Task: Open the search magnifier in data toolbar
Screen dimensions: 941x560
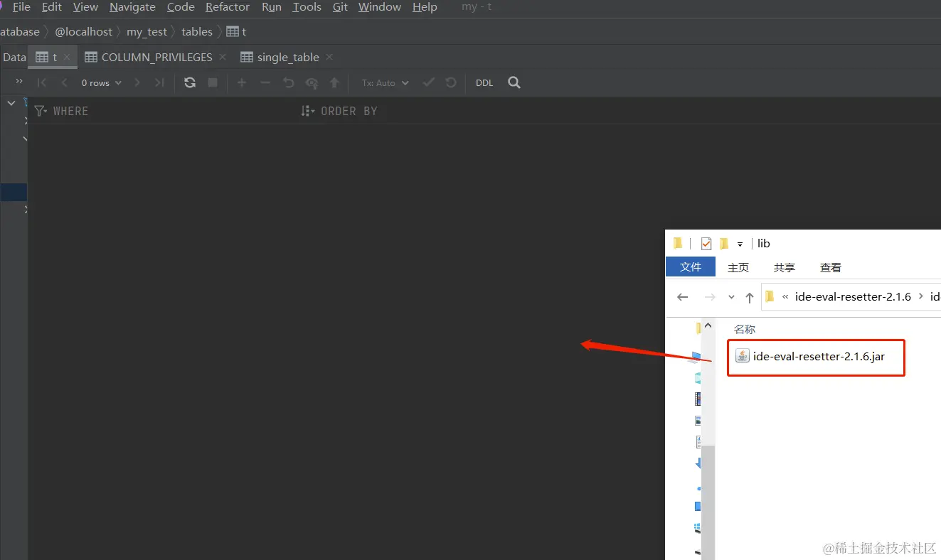Action: tap(514, 82)
